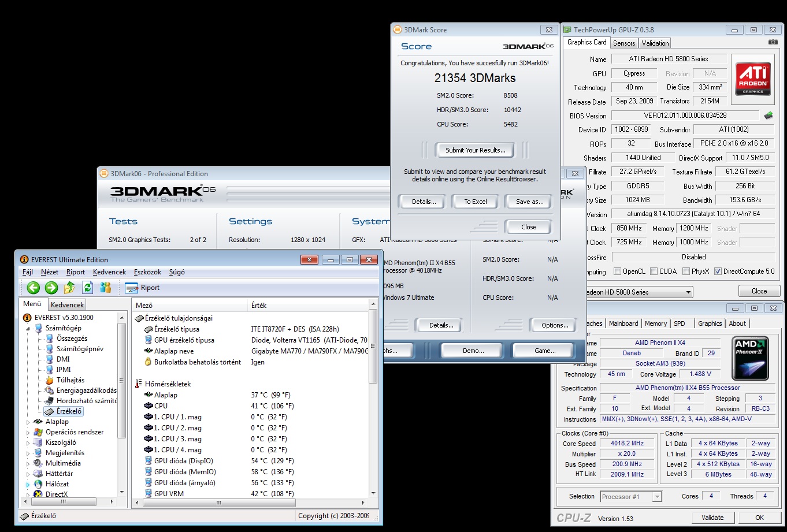The height and width of the screenshot is (532, 787).
Task: Expand the Alaplap tree node
Action: coord(28,422)
